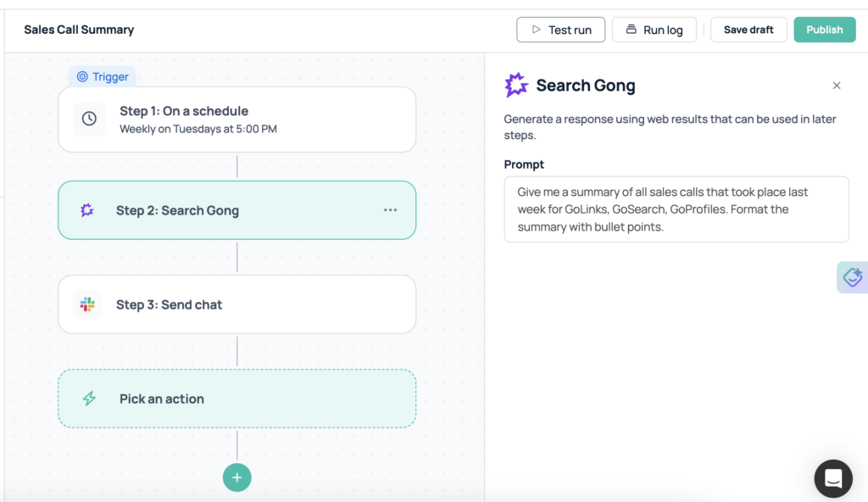868x502 pixels.
Task: Click the Slack icon in Step 3
Action: 87,304
